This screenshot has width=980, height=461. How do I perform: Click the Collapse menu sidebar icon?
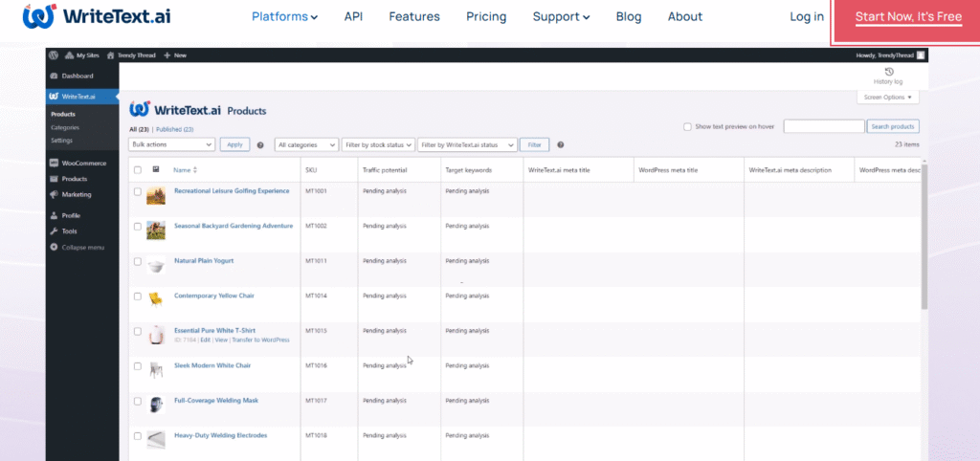point(55,247)
